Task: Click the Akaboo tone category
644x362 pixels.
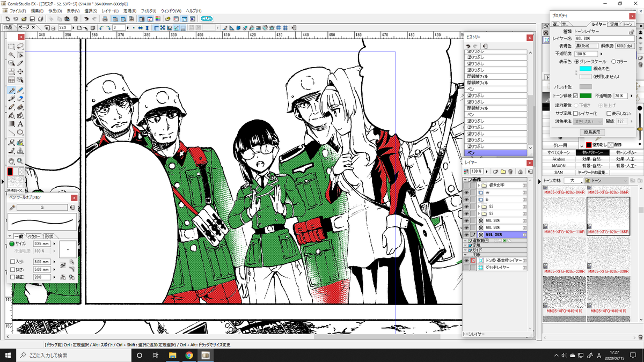Action: 558,159
